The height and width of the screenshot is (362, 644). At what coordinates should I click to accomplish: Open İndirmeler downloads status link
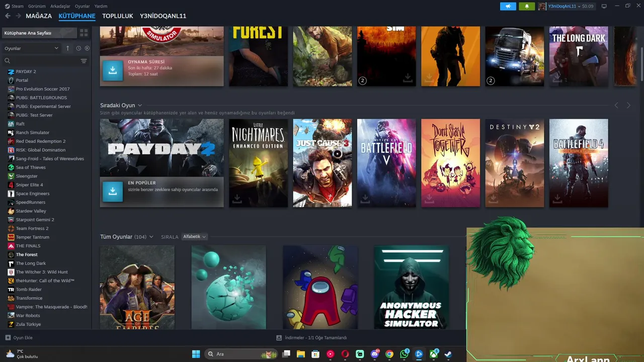pyautogui.click(x=311, y=338)
